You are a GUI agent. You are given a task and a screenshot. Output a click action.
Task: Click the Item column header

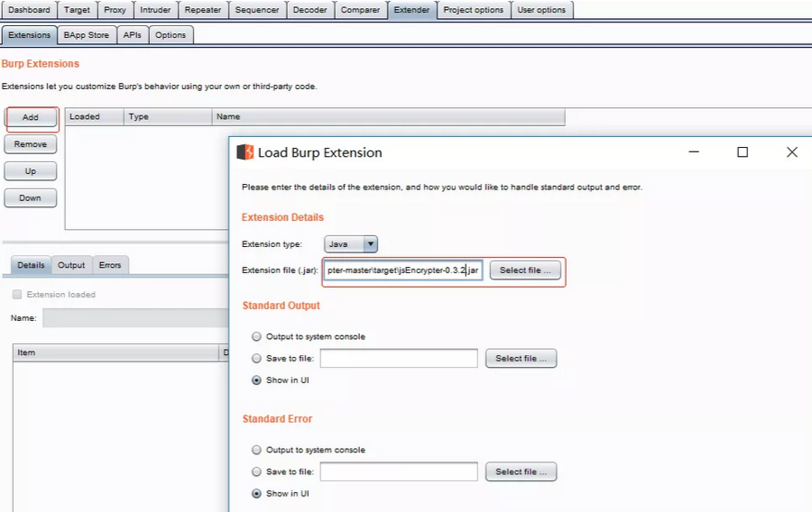(x=116, y=352)
